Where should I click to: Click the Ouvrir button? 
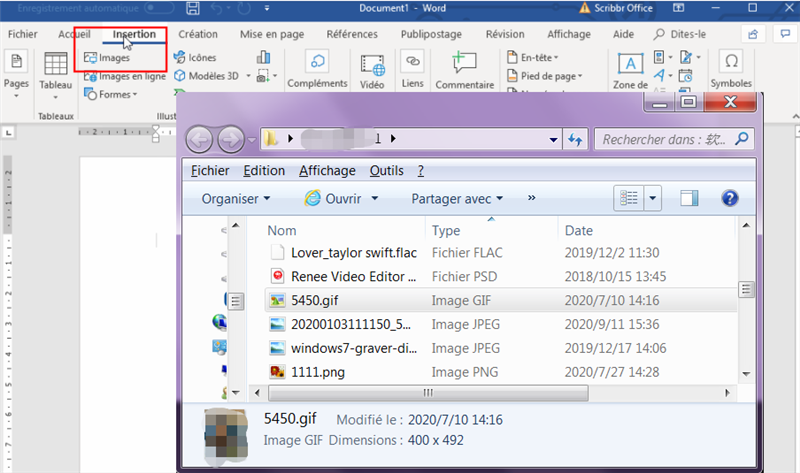point(341,198)
